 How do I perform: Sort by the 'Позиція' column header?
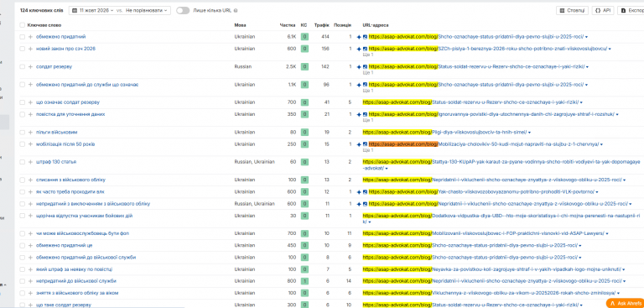click(x=342, y=25)
